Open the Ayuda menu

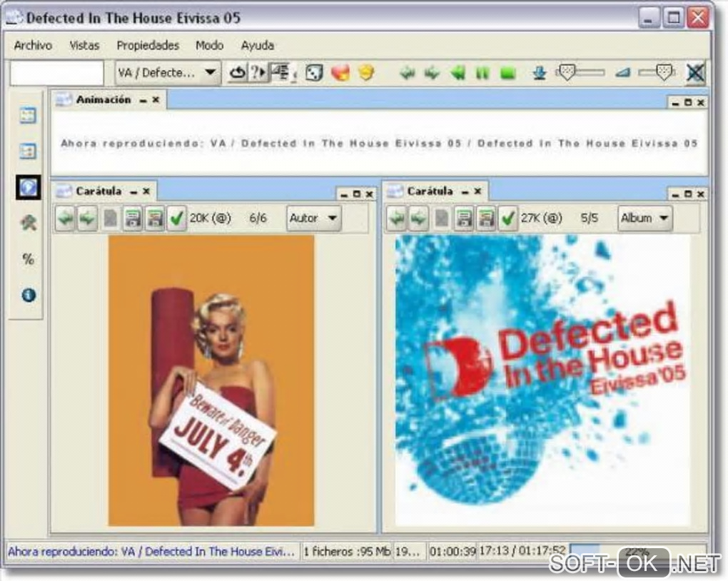257,46
